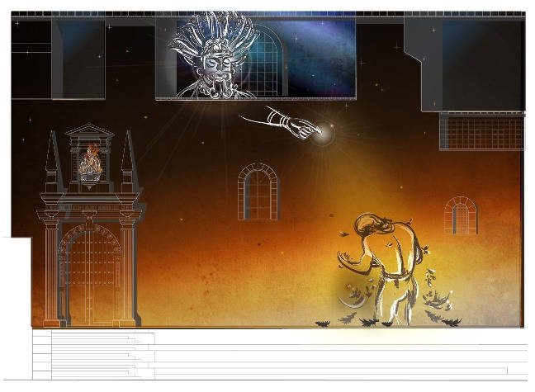This screenshot has height=392, width=535.
Task: Select the large central arched window
Action: coord(258,191)
